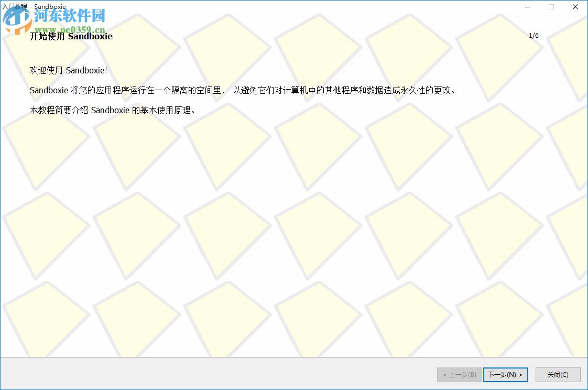Click title bar text 入门教程 - Sandboxie
Image resolution: width=588 pixels, height=390 pixels.
pyautogui.click(x=35, y=6)
